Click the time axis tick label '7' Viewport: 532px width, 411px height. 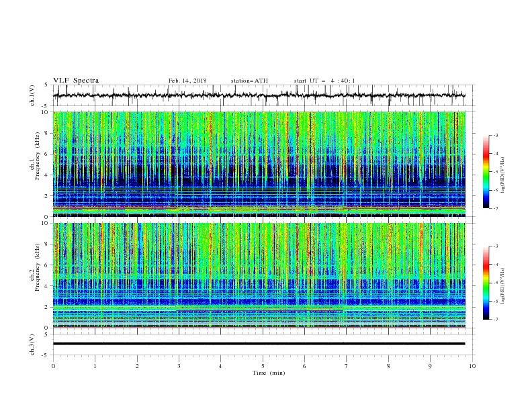(x=347, y=366)
